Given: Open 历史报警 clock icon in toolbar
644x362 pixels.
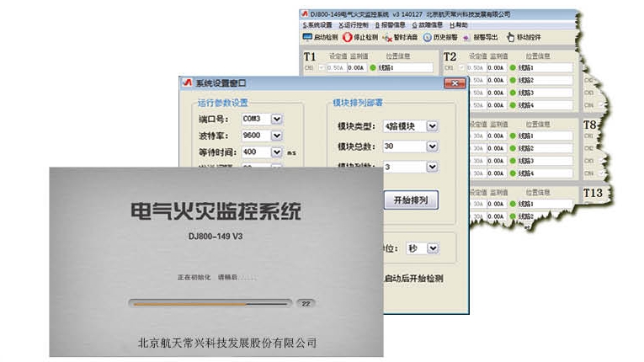Looking at the screenshot, I should pos(428,37).
